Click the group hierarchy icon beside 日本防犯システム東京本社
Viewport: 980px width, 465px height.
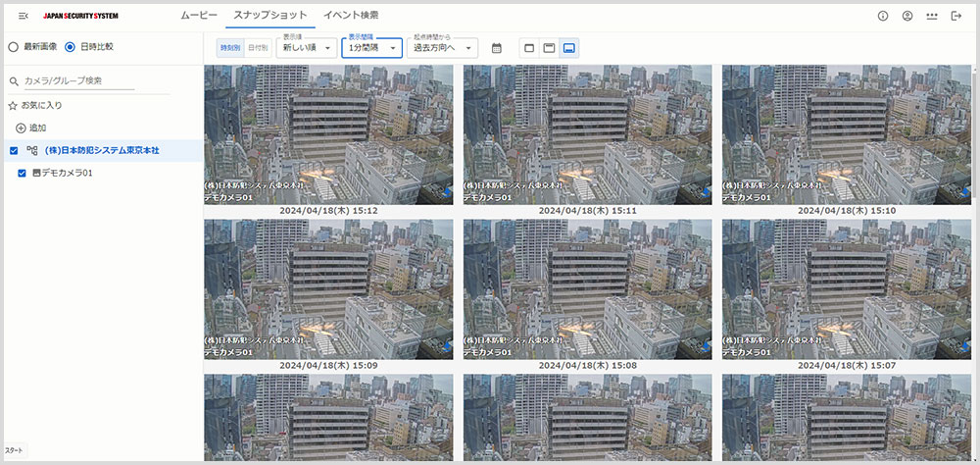click(32, 151)
